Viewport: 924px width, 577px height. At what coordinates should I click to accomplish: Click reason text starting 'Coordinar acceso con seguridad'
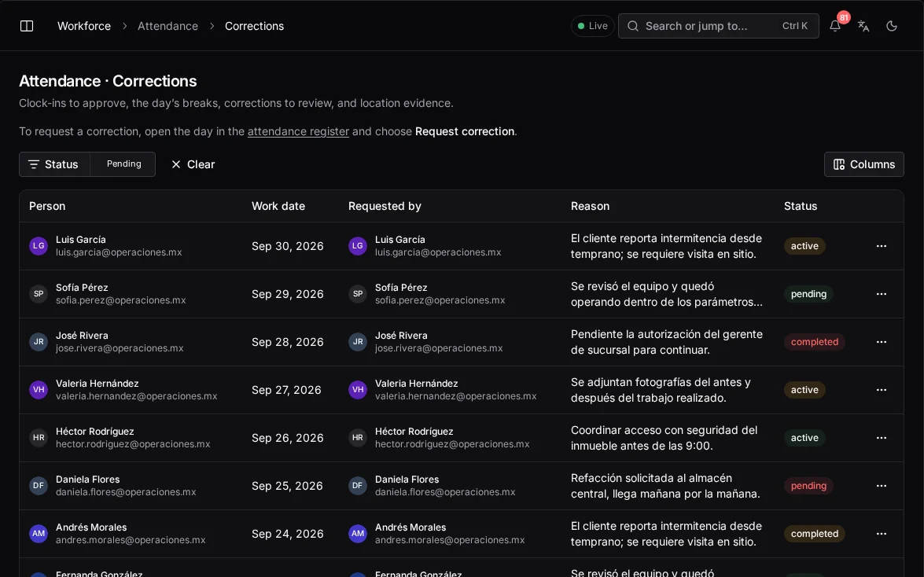[x=664, y=438]
